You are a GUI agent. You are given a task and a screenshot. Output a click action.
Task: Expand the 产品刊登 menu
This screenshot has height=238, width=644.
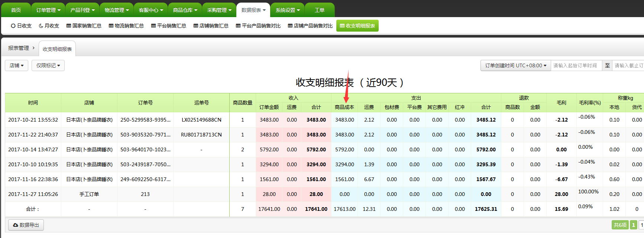point(82,10)
